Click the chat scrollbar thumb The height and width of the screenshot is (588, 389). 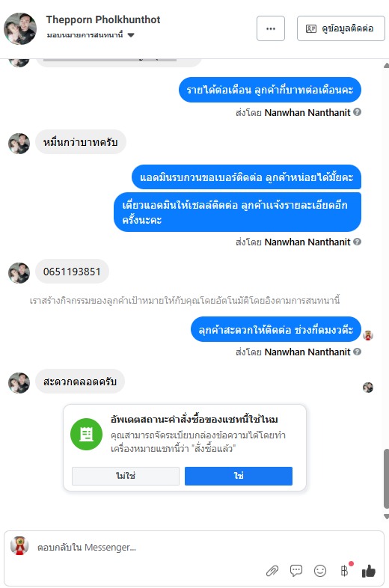(x=386, y=479)
